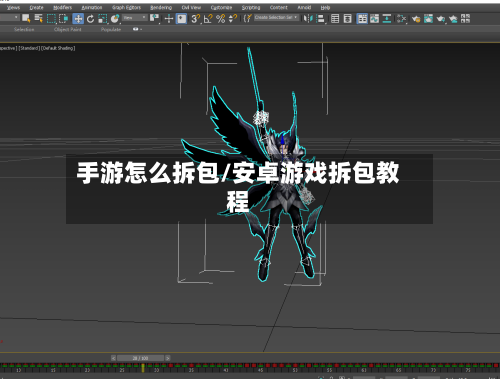Open the Scripting menu
Screen dimensions: 500x379
tap(251, 7)
